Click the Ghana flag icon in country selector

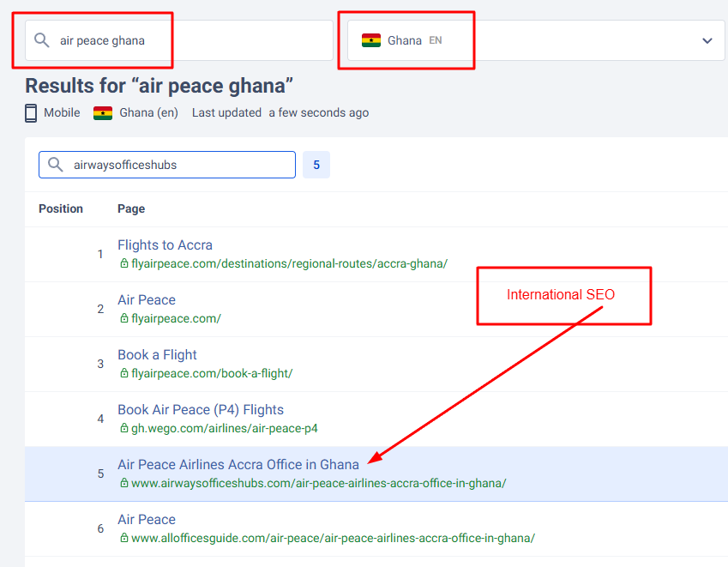pyautogui.click(x=371, y=40)
